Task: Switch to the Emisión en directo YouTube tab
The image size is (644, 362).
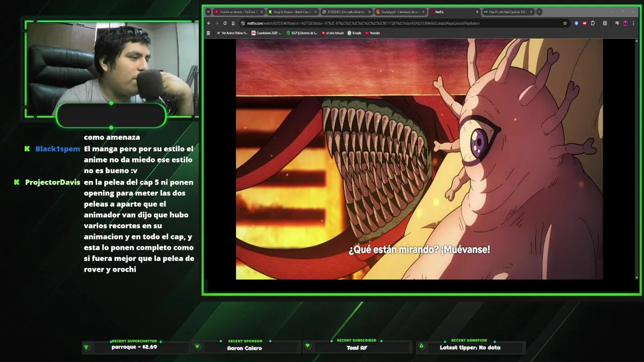Action: pos(238,12)
